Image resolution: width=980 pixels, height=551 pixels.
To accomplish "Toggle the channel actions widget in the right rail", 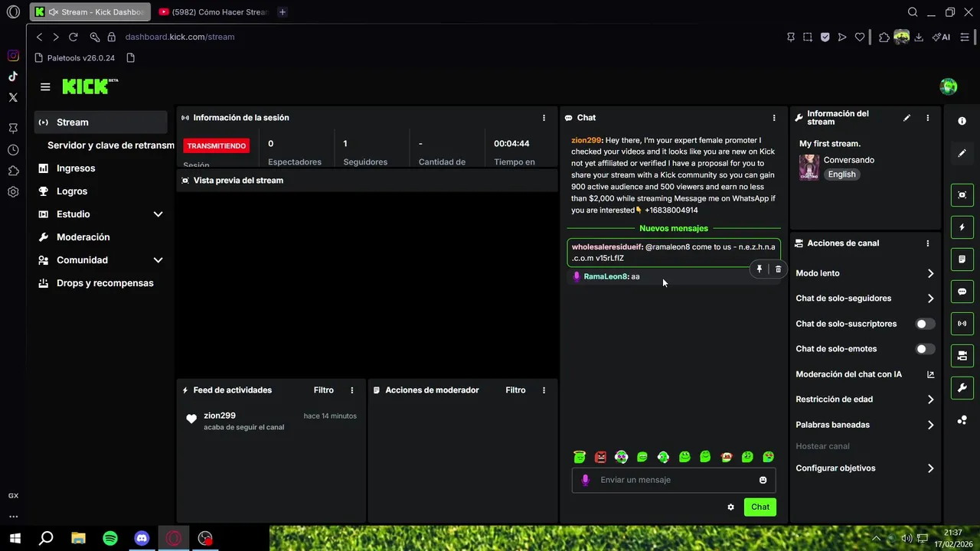I will coord(962,356).
